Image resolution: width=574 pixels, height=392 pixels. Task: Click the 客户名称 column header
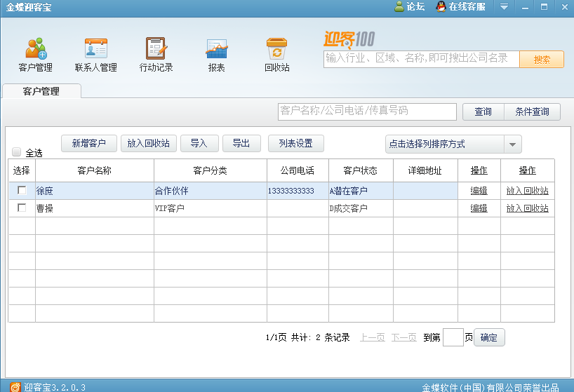coord(95,170)
